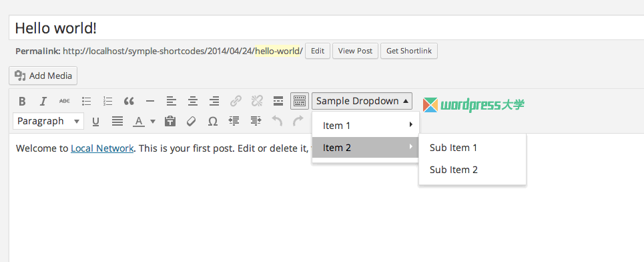Click the insert link icon
The width and height of the screenshot is (644, 262).
tap(236, 101)
